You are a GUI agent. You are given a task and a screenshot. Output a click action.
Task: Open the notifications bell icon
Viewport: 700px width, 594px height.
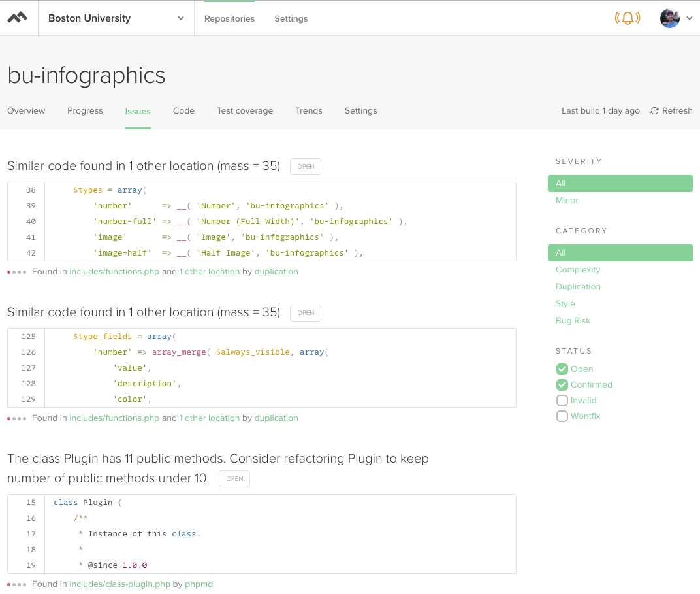coord(628,18)
